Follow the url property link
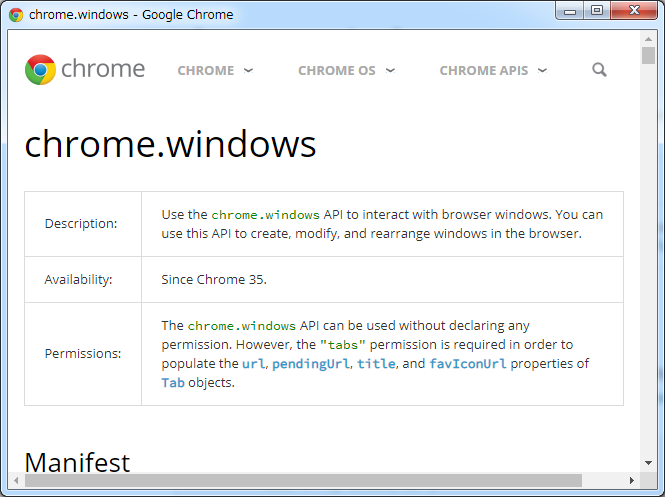 coord(254,364)
